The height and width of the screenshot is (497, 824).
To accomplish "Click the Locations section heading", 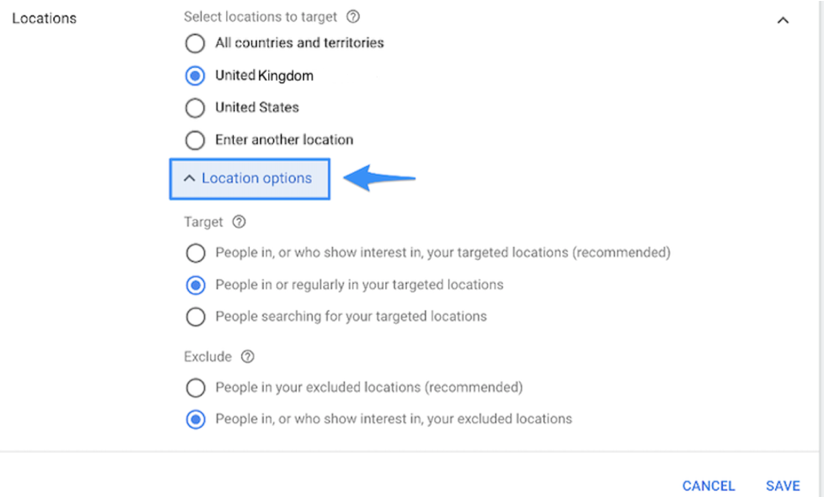I will tap(44, 18).
